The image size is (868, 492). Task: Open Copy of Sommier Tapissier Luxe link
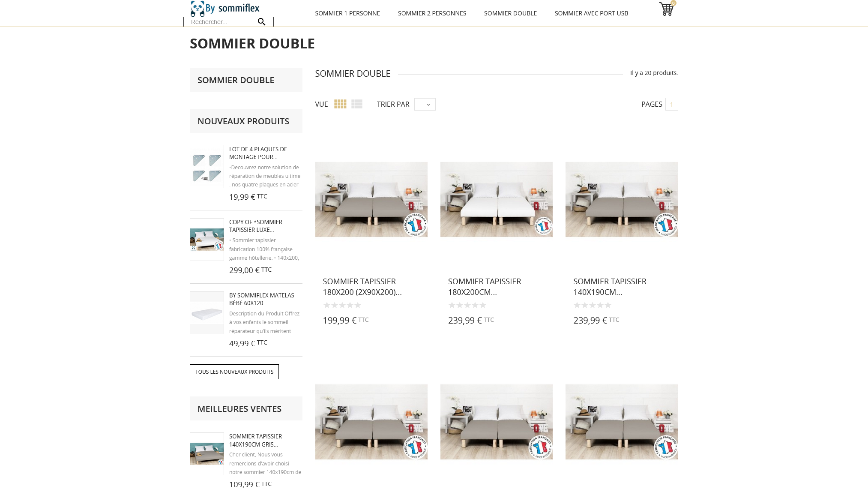(256, 226)
